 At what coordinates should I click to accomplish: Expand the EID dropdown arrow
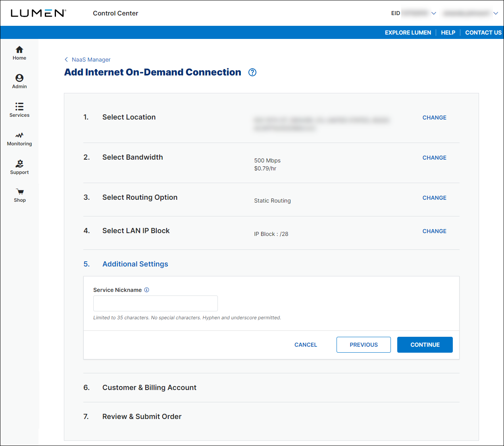(x=434, y=14)
